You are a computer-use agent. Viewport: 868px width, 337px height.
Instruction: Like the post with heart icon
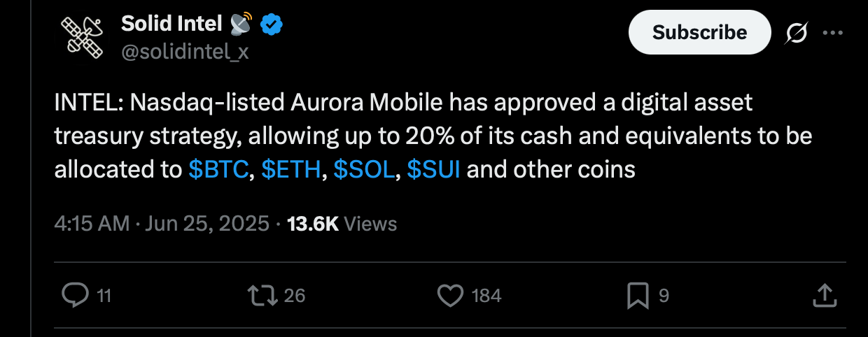pos(450,296)
